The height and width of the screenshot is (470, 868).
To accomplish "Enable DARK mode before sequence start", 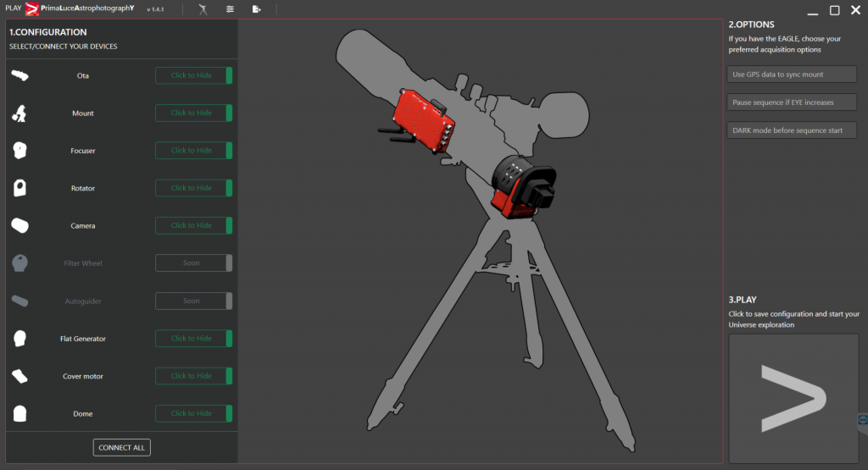I will coord(793,130).
